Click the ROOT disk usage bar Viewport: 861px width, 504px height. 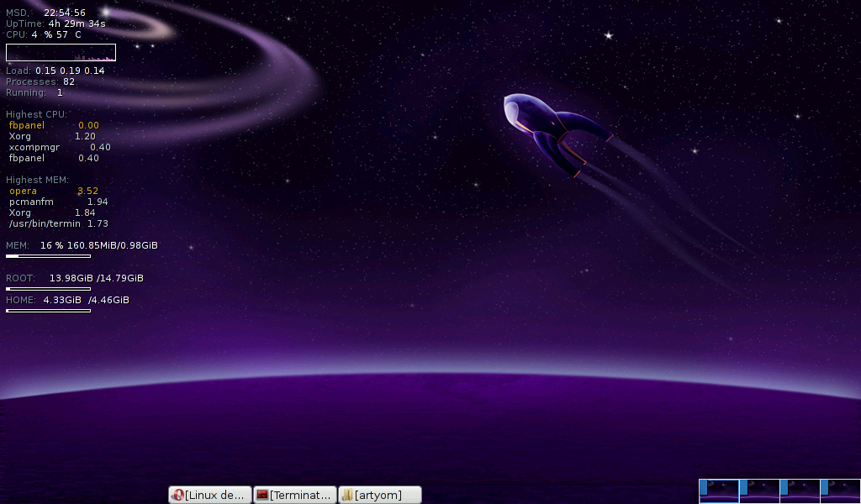coord(48,289)
